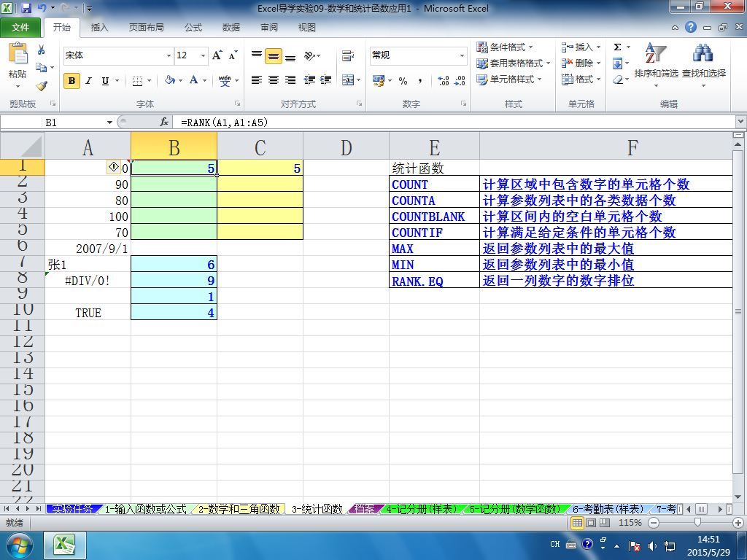Viewport: 747px width, 560px height.
Task: Toggle Italic formatting button
Action: [88, 81]
